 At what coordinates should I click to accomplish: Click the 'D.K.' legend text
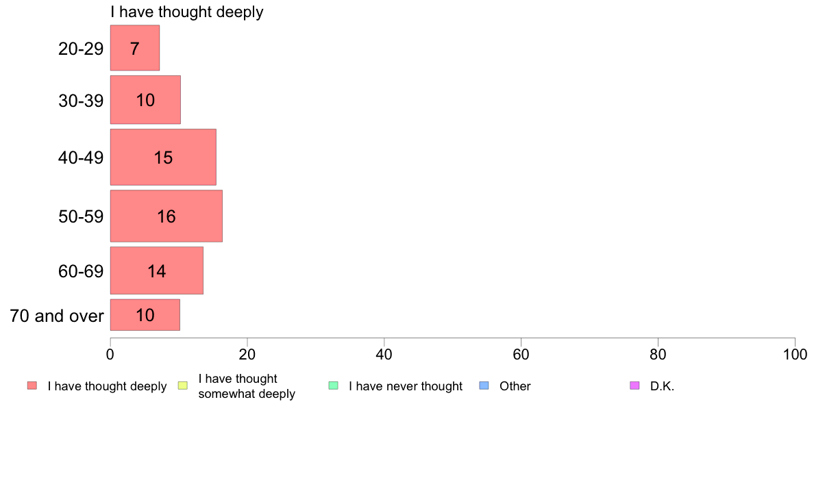(662, 386)
